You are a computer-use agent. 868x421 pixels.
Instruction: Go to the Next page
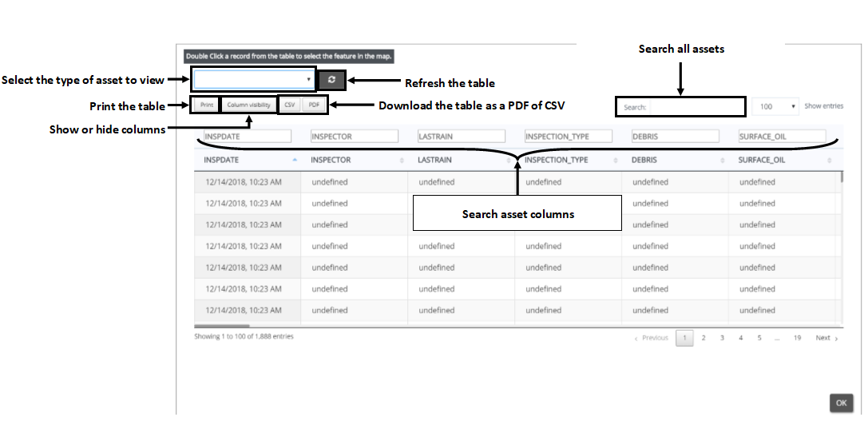tap(826, 338)
